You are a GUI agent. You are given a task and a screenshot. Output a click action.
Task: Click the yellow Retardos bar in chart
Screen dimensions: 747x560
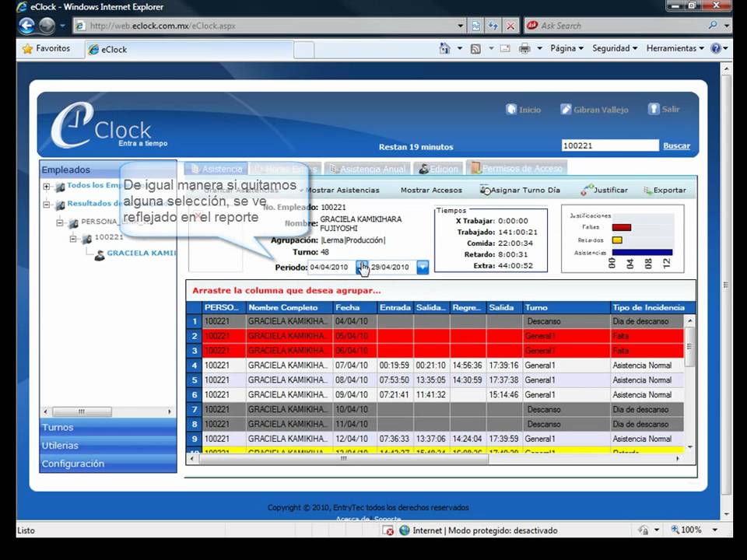click(617, 240)
